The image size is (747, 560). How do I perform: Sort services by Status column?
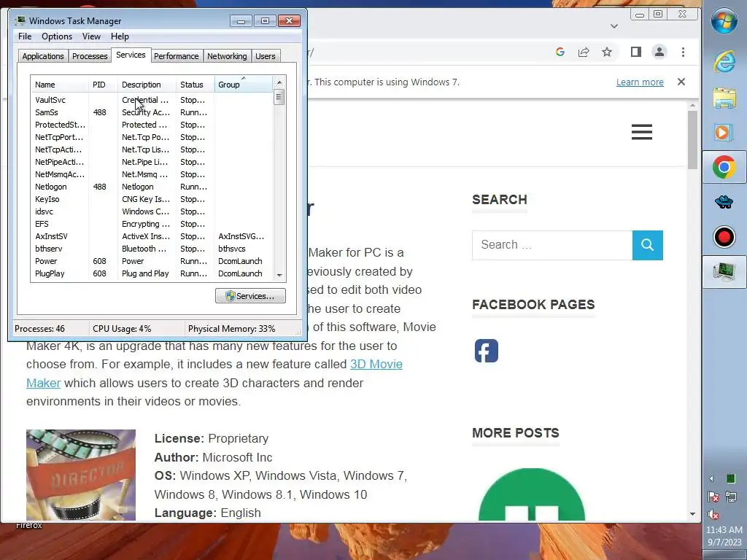pyautogui.click(x=196, y=85)
